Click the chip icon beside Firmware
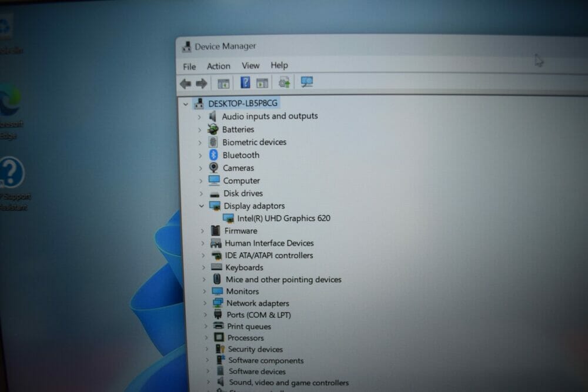 [x=216, y=230]
